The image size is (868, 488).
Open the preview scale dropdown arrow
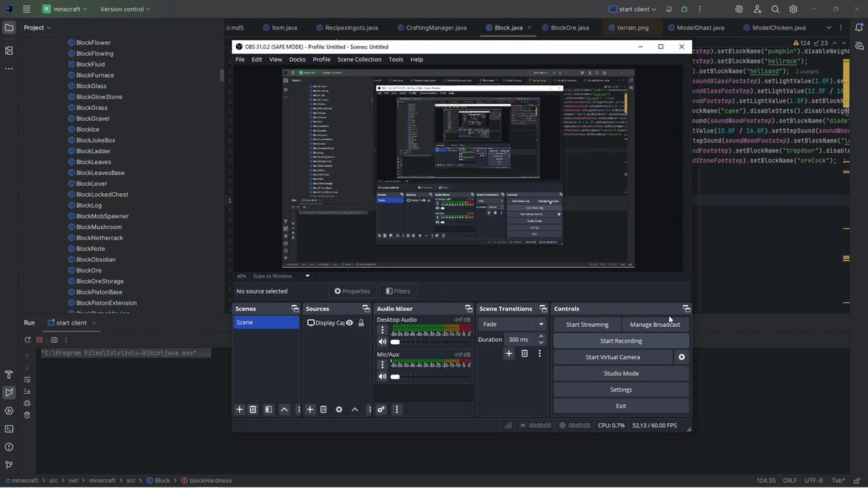pos(307,276)
